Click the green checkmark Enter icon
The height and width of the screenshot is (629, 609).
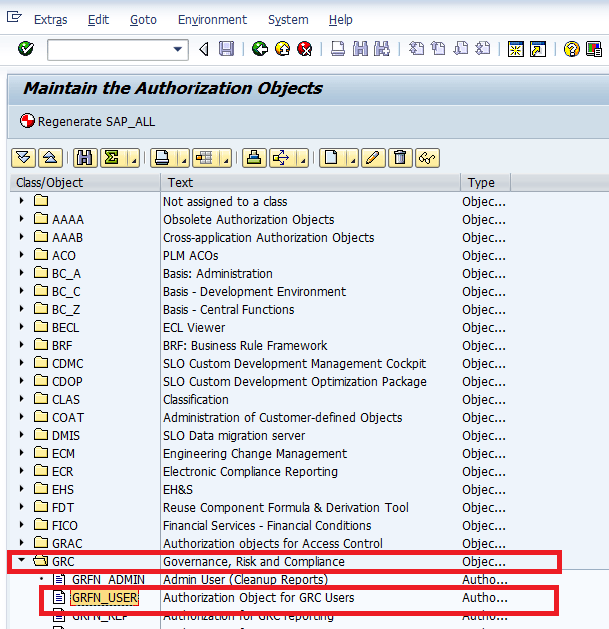[x=26, y=49]
